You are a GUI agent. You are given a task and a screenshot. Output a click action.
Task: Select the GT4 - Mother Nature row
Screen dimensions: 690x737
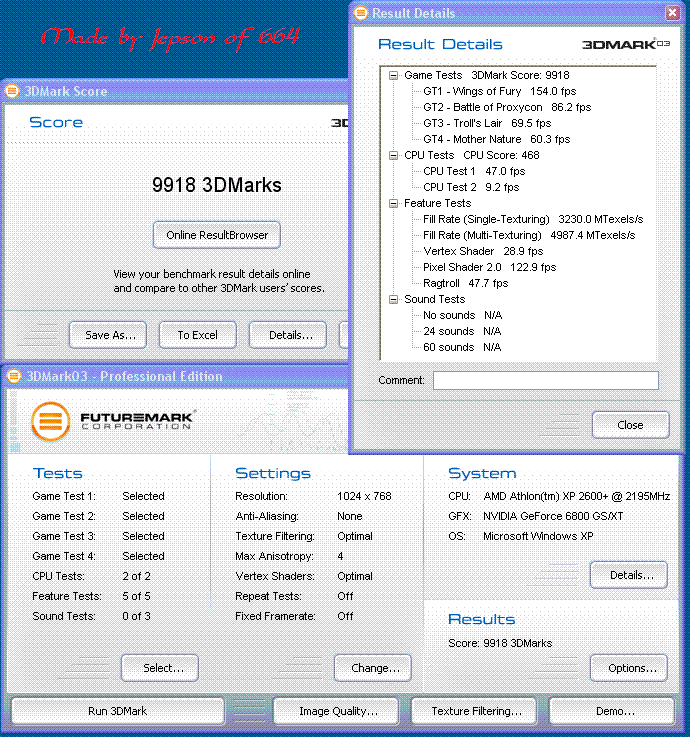click(x=496, y=140)
